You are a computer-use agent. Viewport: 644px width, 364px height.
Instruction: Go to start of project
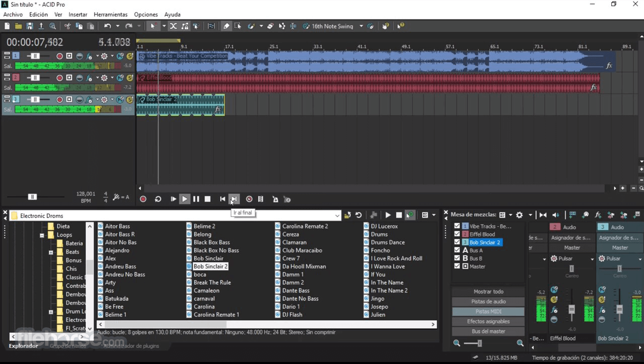tap(223, 199)
